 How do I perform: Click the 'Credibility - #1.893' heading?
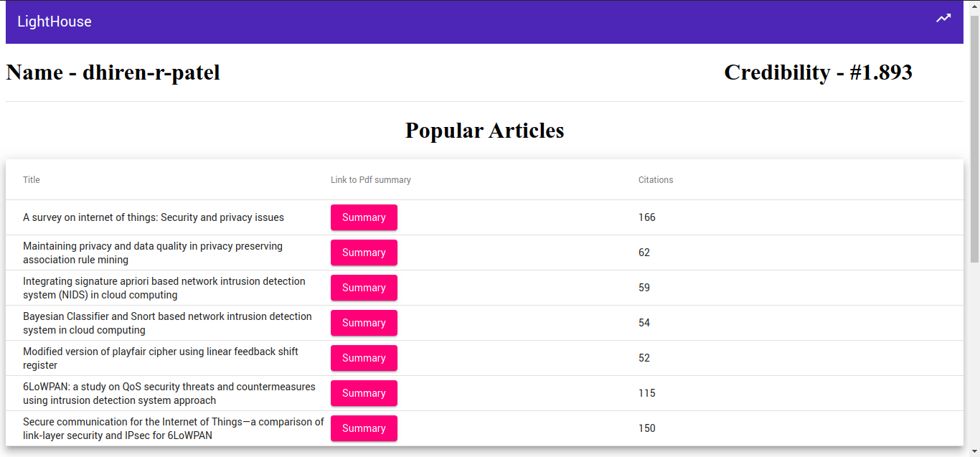[818, 72]
